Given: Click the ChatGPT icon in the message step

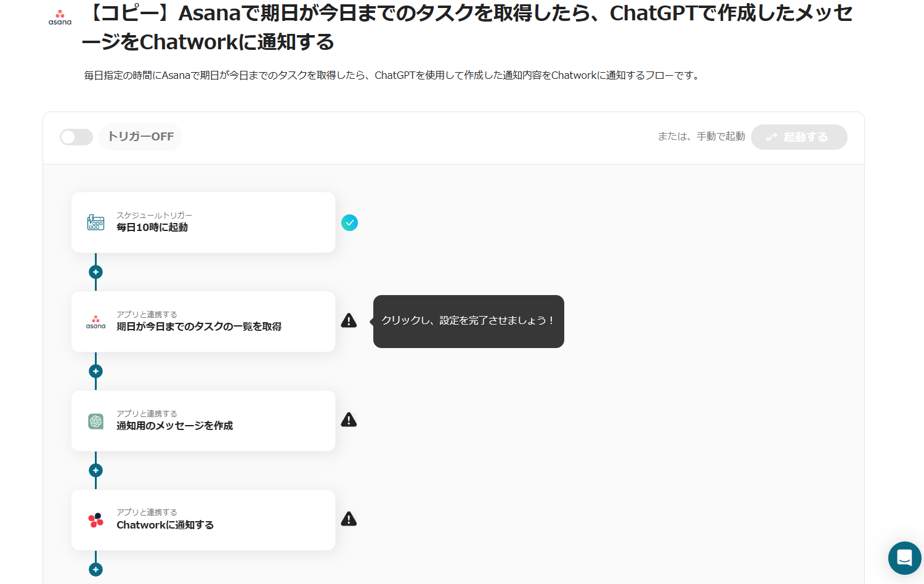Looking at the screenshot, I should point(95,421).
